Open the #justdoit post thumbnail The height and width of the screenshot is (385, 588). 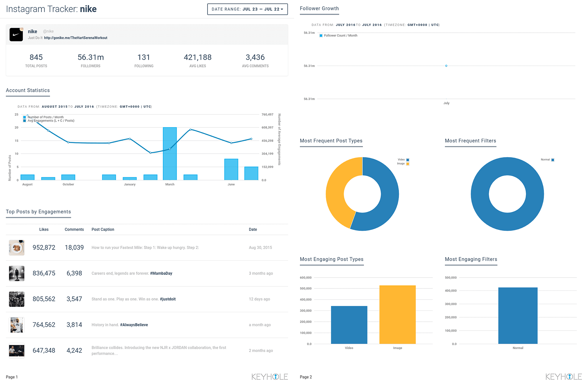coord(16,299)
